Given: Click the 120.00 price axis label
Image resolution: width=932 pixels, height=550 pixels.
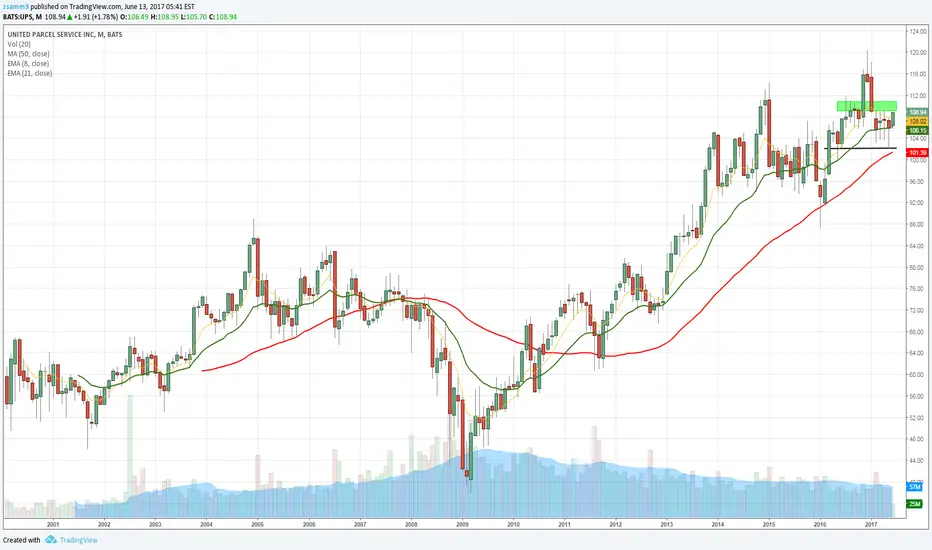Looking at the screenshot, I should click(x=918, y=52).
